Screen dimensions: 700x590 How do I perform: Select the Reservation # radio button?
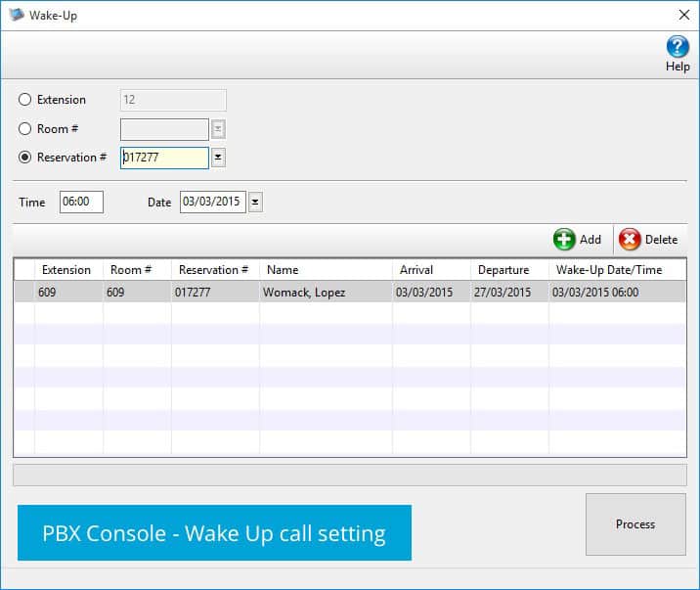(25, 158)
